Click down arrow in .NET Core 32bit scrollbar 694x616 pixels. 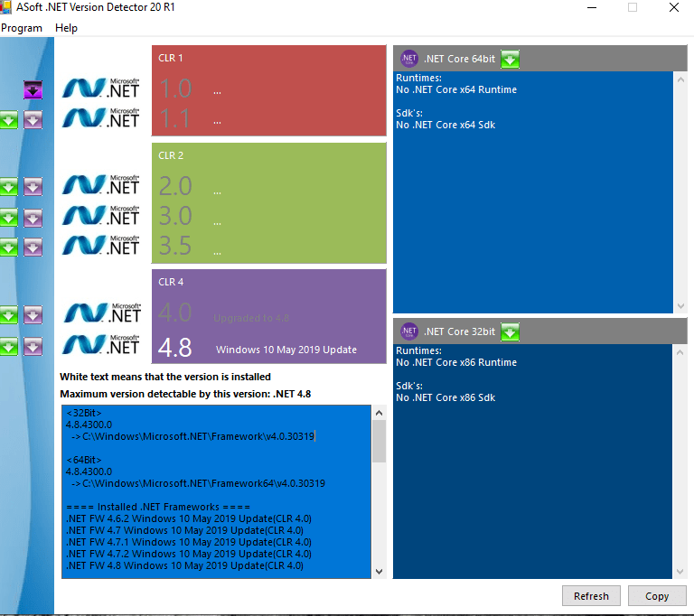tap(680, 572)
